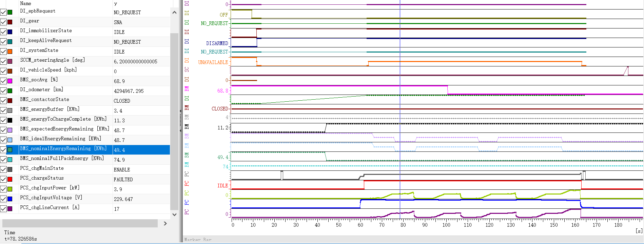Click the DISARMED axis label
The image size is (644, 244).
(x=217, y=43)
